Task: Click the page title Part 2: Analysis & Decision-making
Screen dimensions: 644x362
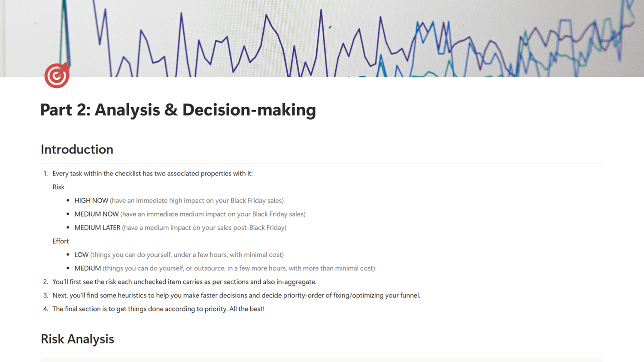Action: [x=178, y=110]
